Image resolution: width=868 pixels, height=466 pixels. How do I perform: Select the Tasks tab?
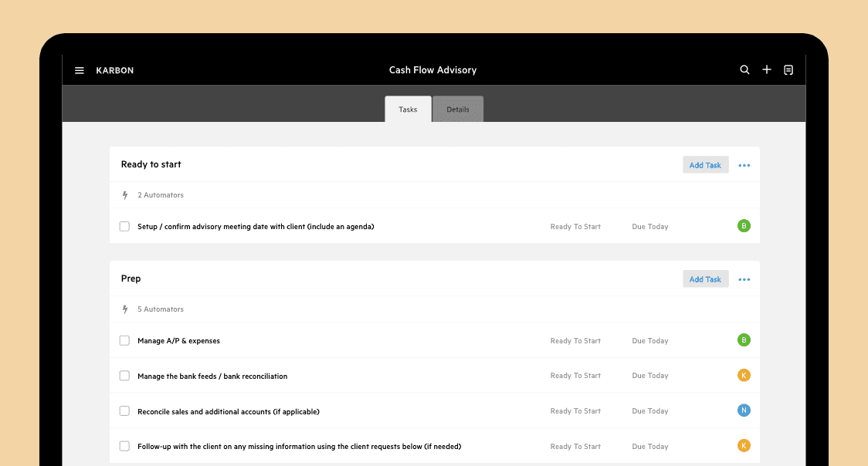point(408,109)
